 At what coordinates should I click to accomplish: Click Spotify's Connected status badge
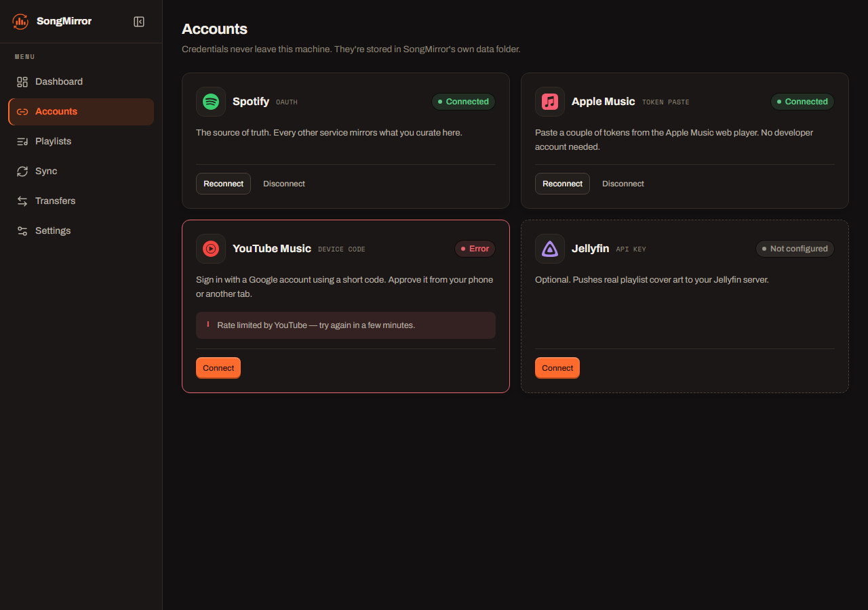(x=464, y=102)
